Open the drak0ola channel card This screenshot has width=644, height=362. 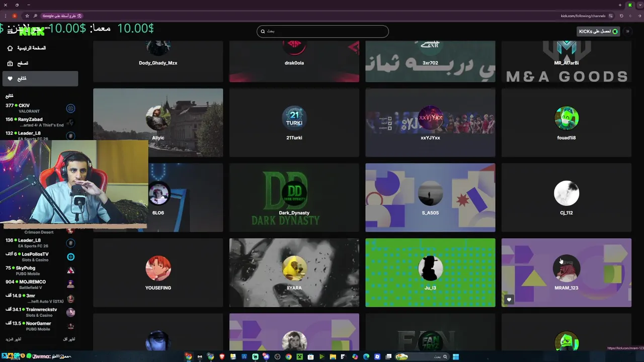pyautogui.click(x=294, y=61)
